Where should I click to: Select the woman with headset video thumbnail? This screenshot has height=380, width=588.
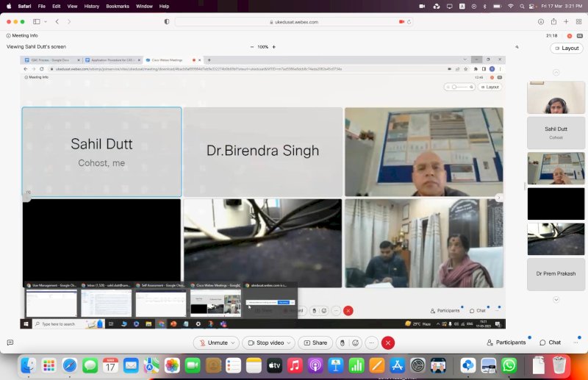pos(556,97)
